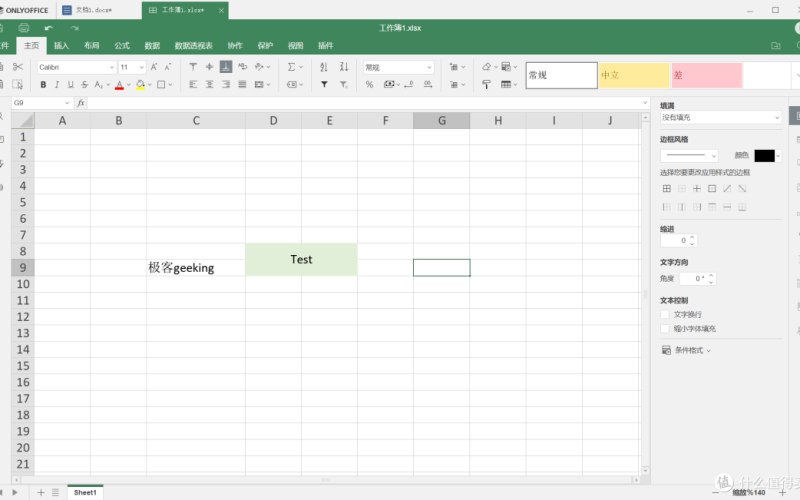Open the Formula ribbon tab
The height and width of the screenshot is (500, 800).
click(122, 45)
